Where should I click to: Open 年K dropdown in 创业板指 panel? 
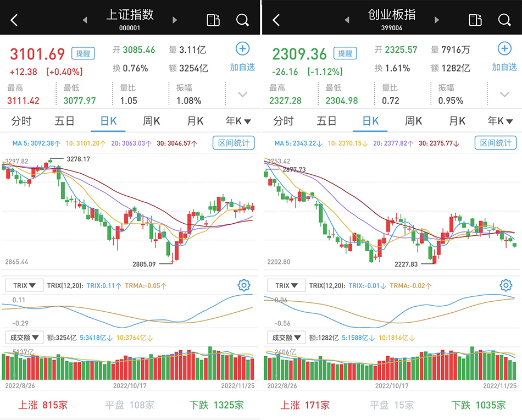click(500, 121)
